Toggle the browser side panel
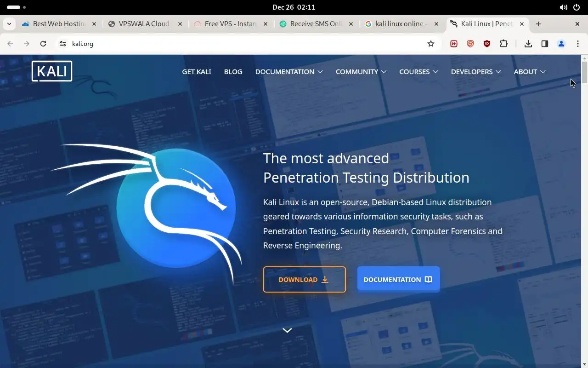 pyautogui.click(x=545, y=44)
